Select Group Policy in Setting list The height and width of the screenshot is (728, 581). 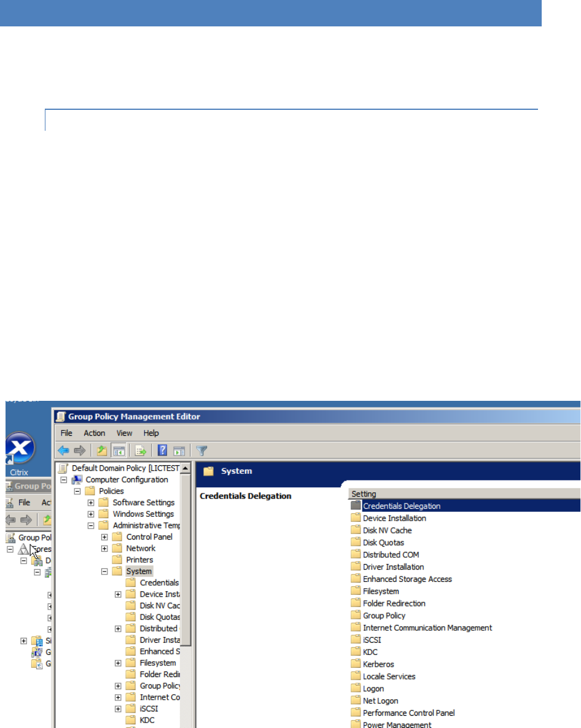pyautogui.click(x=384, y=615)
